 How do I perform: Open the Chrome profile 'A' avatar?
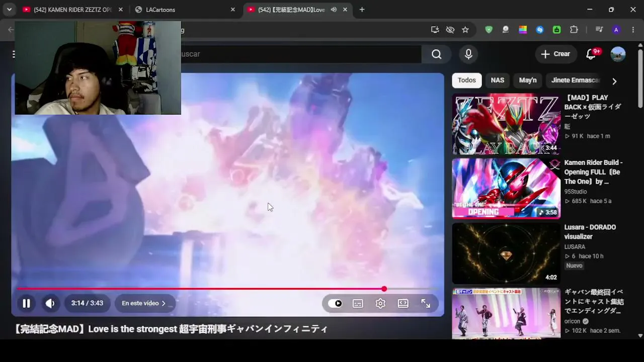[x=616, y=30]
